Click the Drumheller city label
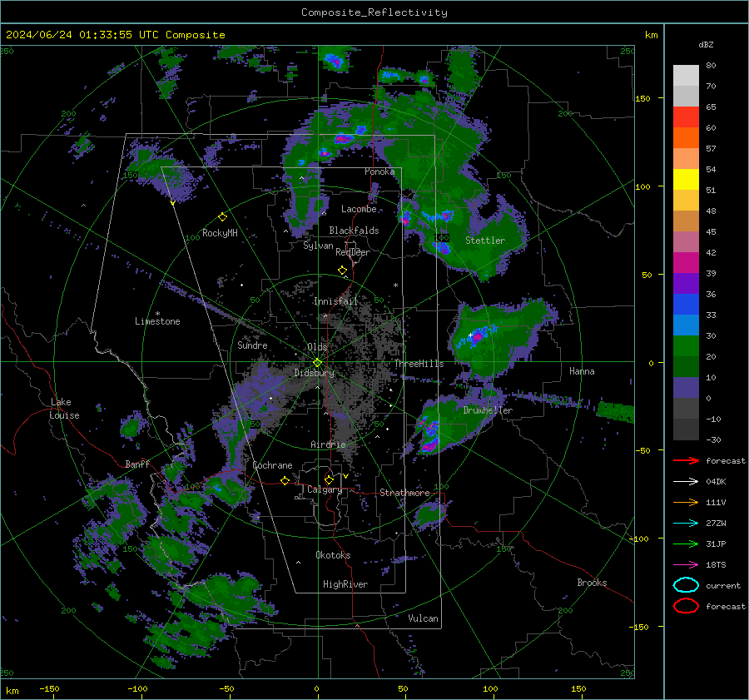 [x=488, y=410]
